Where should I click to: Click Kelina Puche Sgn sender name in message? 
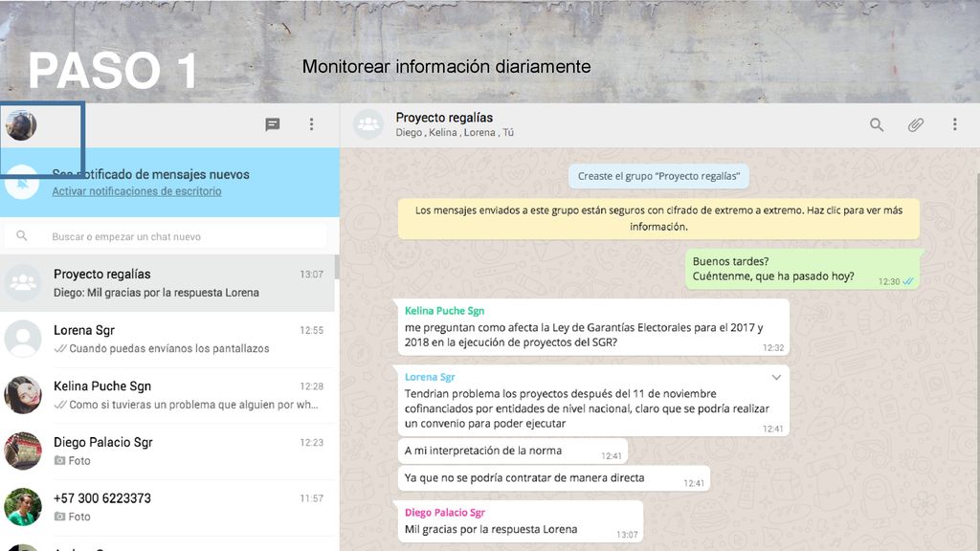(x=444, y=311)
